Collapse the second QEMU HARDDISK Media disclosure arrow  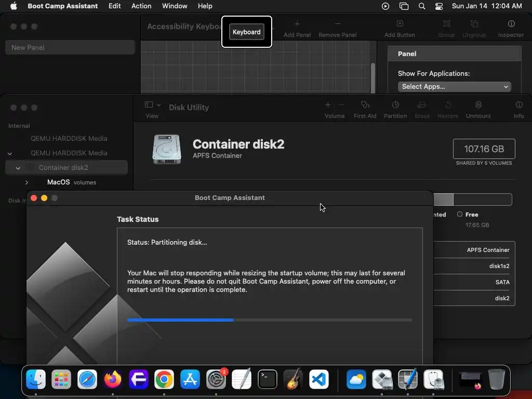click(x=10, y=153)
